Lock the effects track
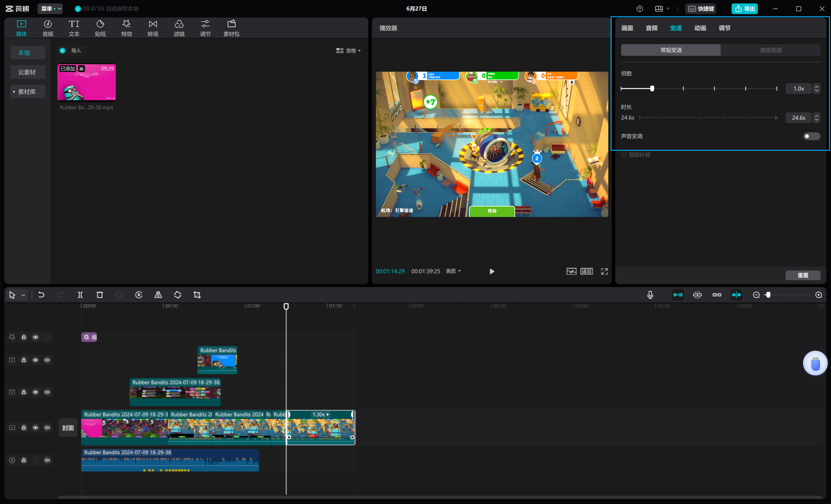 24,337
